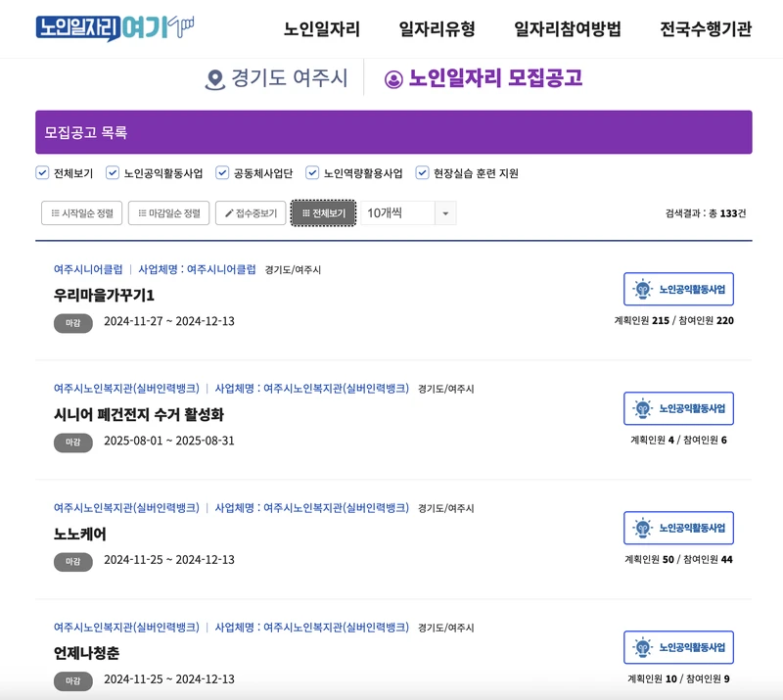Uncheck the 노인역량활용사업 filter option
The image size is (783, 700).
(313, 170)
